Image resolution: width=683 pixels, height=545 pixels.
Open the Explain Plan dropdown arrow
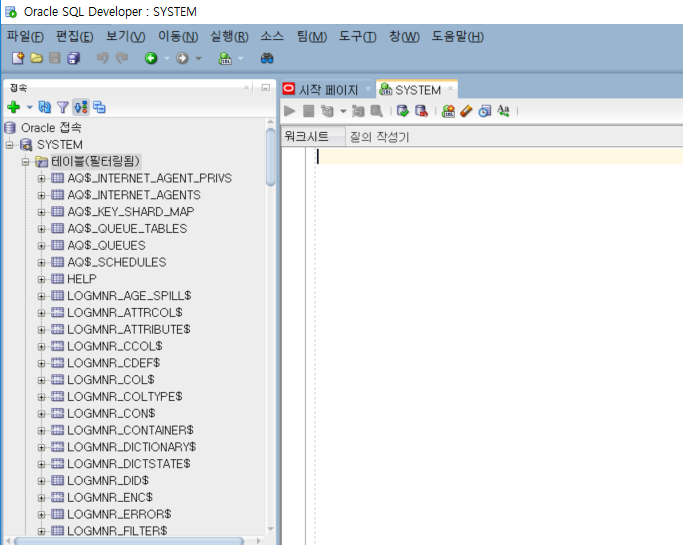[343, 112]
